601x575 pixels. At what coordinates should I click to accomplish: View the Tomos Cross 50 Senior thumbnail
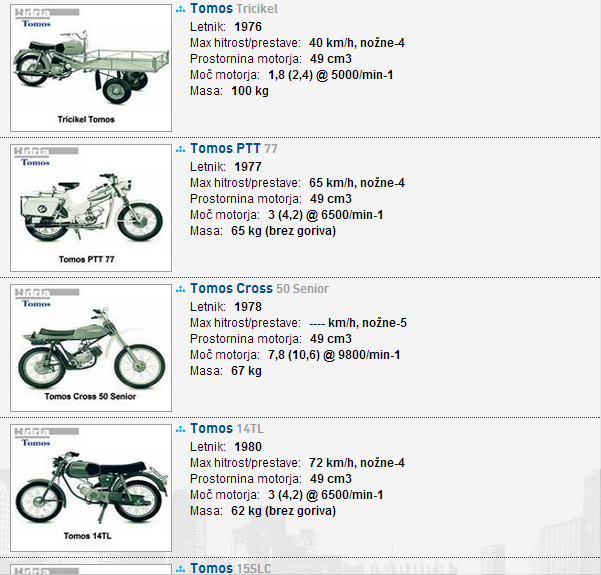(91, 348)
